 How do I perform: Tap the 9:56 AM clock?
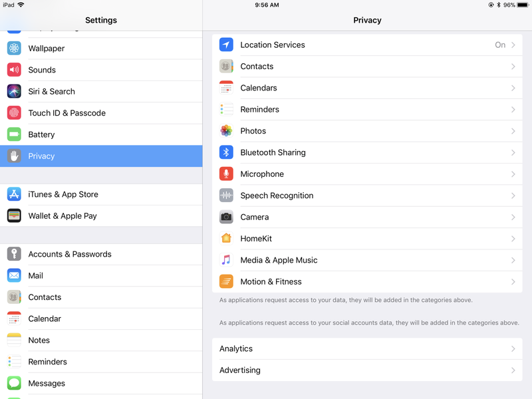click(x=267, y=5)
